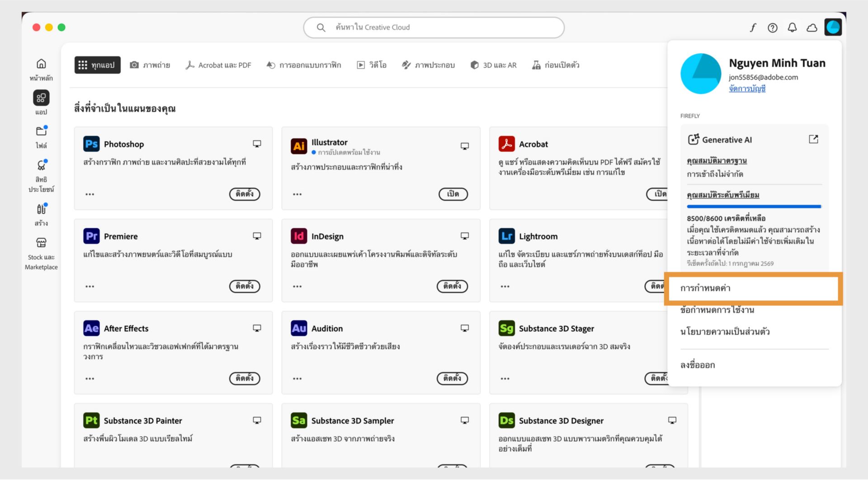This screenshot has width=868, height=480.
Task: Click desktop monitor icon on Audition card
Action: (x=464, y=328)
